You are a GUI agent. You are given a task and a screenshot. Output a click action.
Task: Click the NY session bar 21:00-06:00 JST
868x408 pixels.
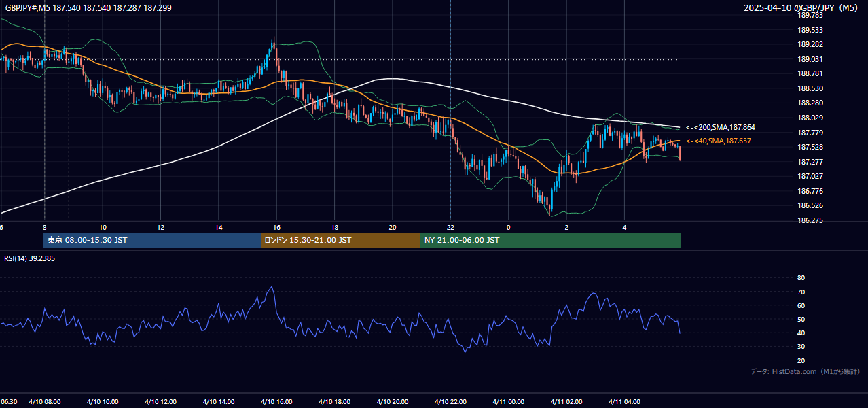(x=551, y=240)
